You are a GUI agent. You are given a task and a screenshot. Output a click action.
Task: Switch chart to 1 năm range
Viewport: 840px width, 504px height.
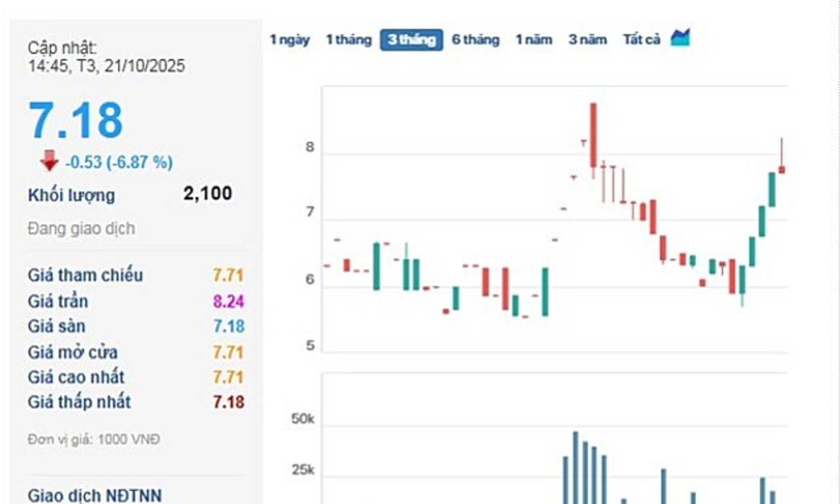point(534,39)
